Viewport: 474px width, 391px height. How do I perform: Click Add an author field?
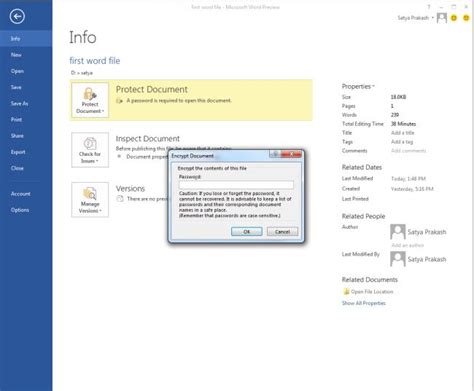pyautogui.click(x=408, y=245)
